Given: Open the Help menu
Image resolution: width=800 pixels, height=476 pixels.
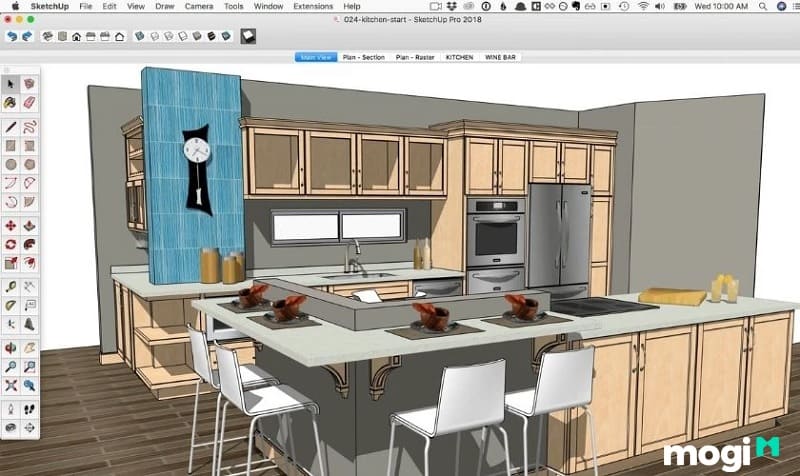Looking at the screenshot, I should click(x=352, y=6).
